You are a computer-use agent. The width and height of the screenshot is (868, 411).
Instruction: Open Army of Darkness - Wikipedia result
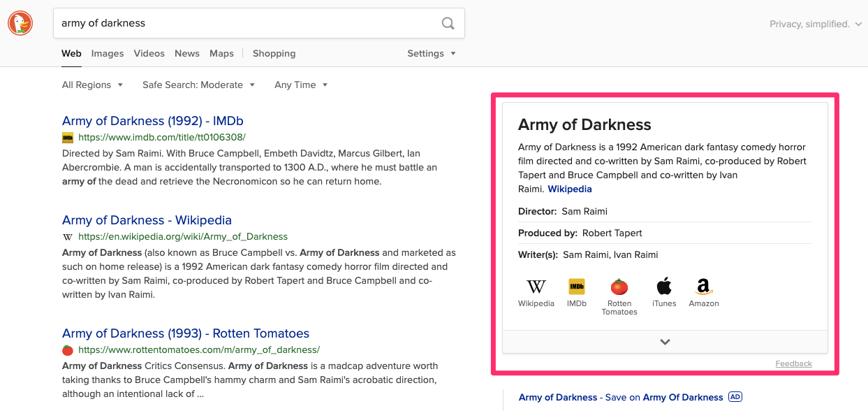click(147, 220)
